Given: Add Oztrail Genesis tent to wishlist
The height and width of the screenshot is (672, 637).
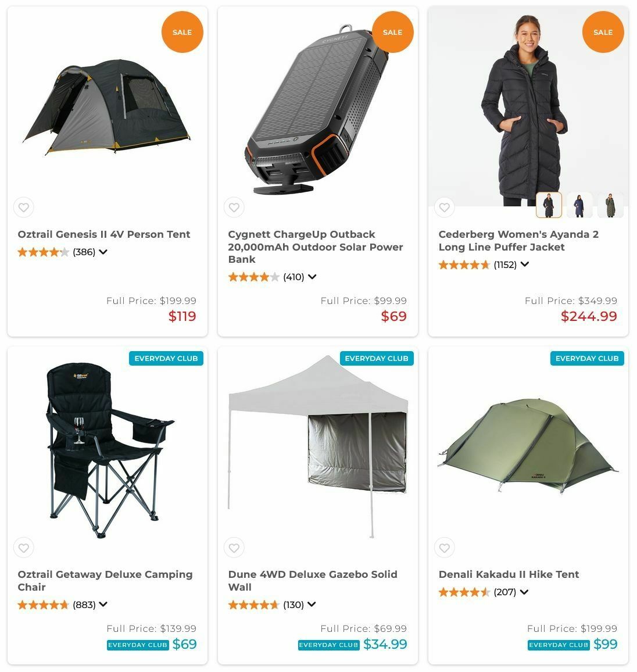Looking at the screenshot, I should 24,208.
